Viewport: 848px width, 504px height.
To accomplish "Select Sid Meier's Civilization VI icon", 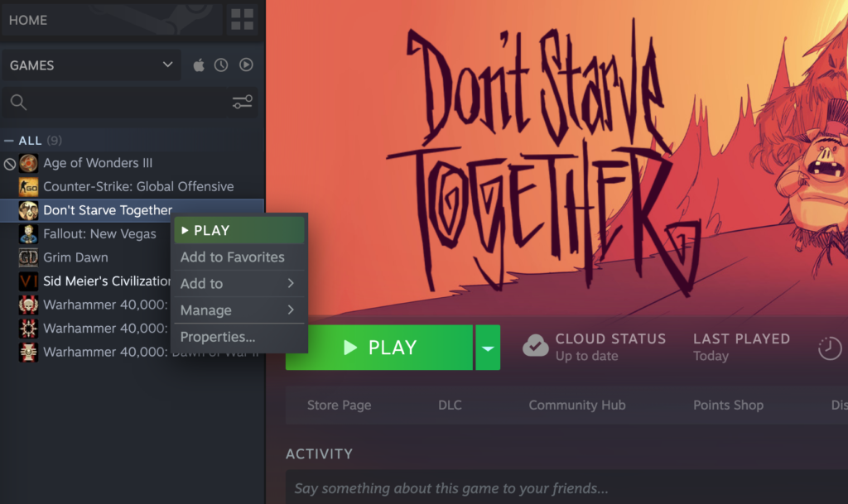I will pyautogui.click(x=29, y=281).
